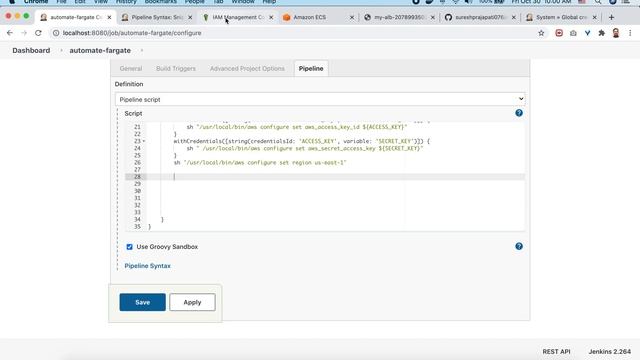This screenshot has height=360, width=640.
Task: Close the automate-fargate Config tab
Action: (x=109, y=17)
